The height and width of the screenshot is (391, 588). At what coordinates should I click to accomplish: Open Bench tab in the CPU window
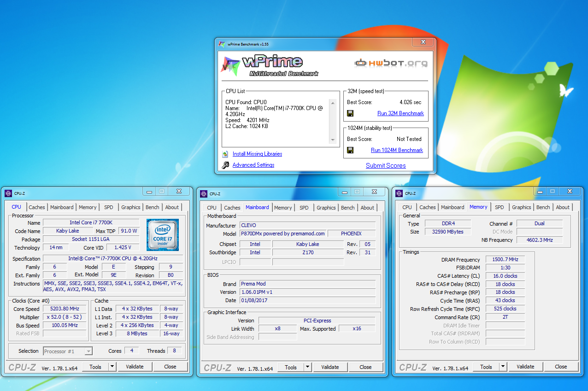click(153, 207)
